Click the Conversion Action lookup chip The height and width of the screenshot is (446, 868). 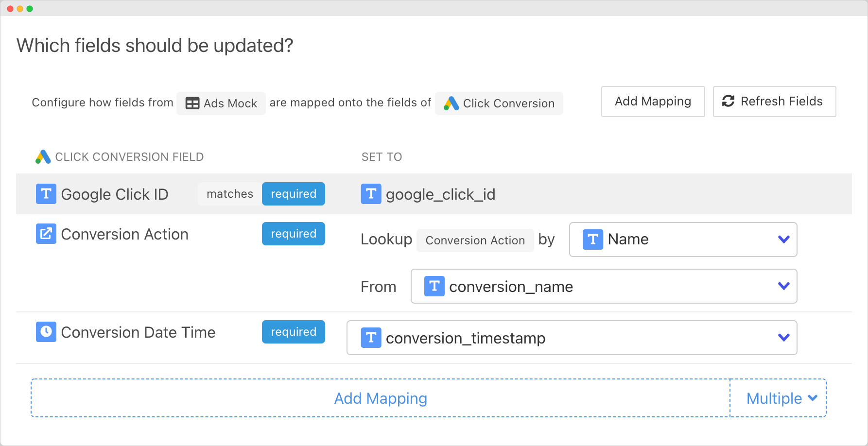click(475, 240)
